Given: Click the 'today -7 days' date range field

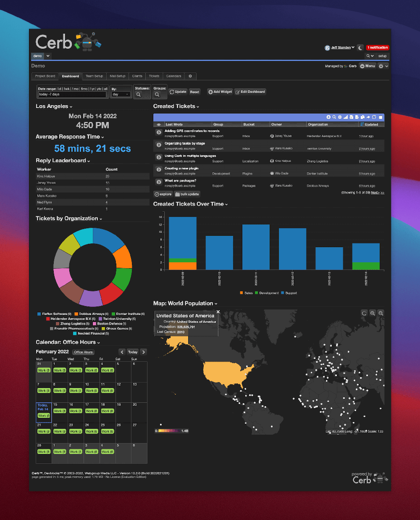Looking at the screenshot, I should [72, 94].
